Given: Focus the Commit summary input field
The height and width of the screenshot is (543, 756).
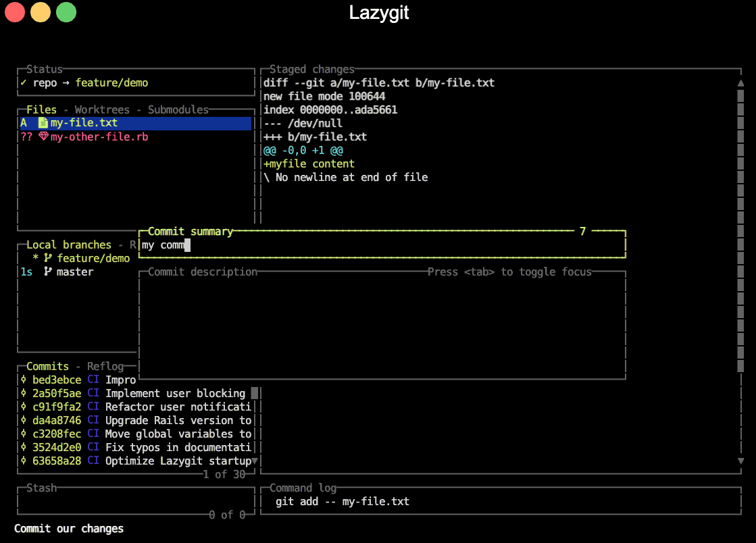Looking at the screenshot, I should click(x=382, y=245).
